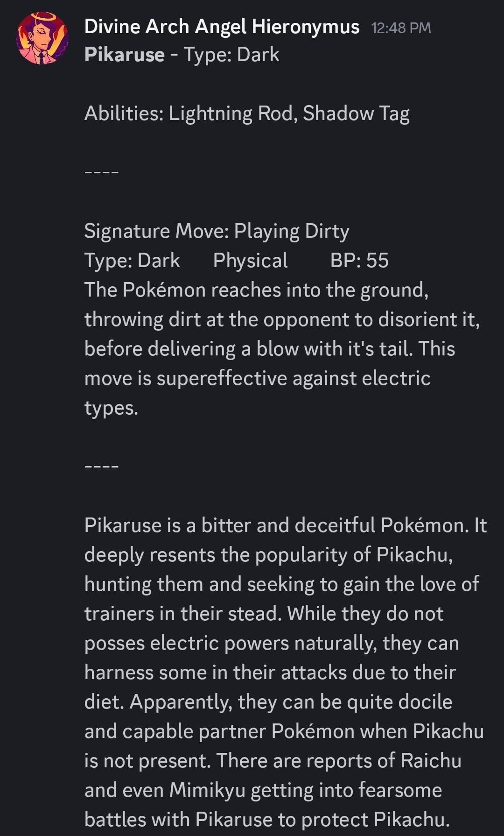Click the word "Apparently" in the lore paragraph

click(x=181, y=702)
